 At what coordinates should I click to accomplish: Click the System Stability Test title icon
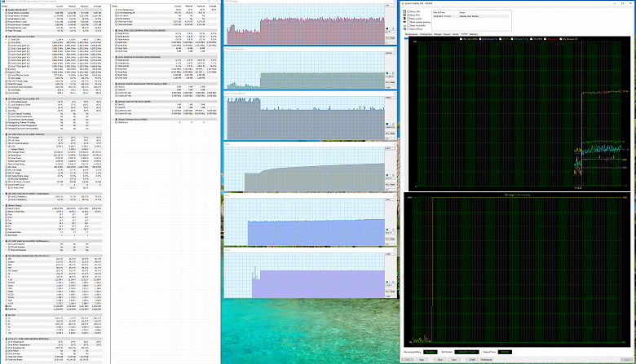pos(404,2)
